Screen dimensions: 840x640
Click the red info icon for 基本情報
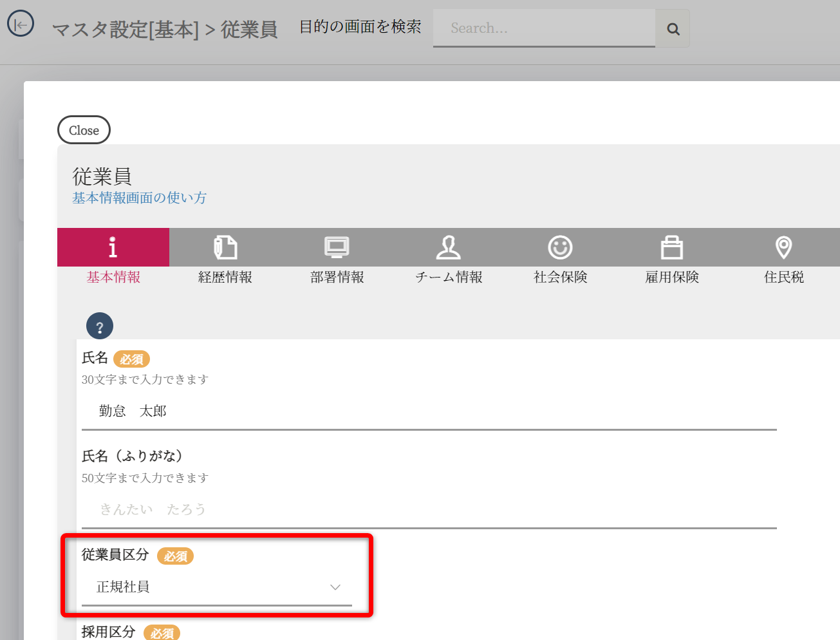(x=113, y=247)
